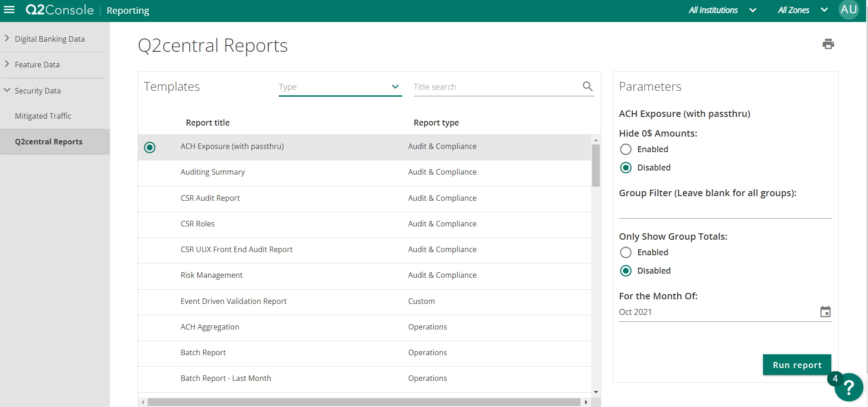This screenshot has height=407, width=868.
Task: Click the Custom report type cell
Action: (421, 301)
